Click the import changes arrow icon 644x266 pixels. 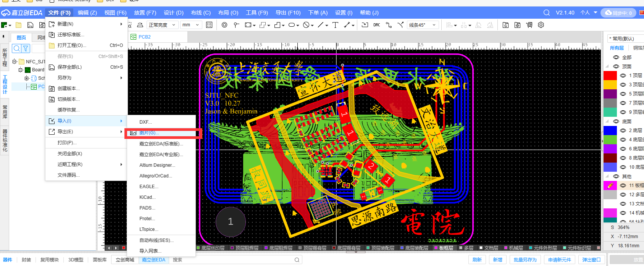365,25
